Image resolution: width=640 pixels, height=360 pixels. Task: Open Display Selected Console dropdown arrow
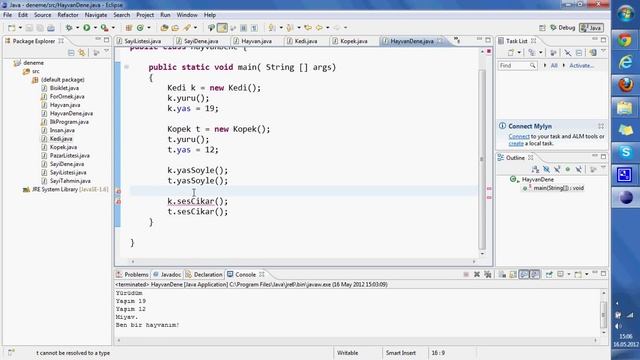click(569, 274)
